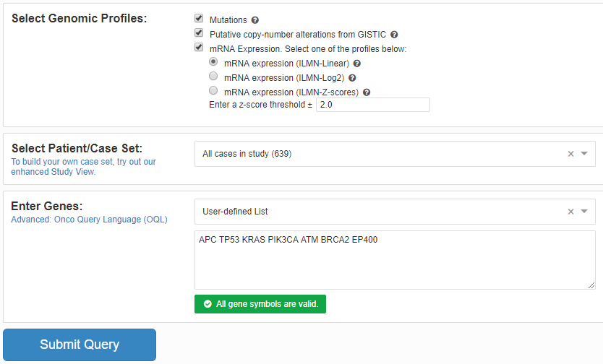This screenshot has height=364, width=603.
Task: Expand the All cases in study dropdown arrow
Action: (584, 154)
